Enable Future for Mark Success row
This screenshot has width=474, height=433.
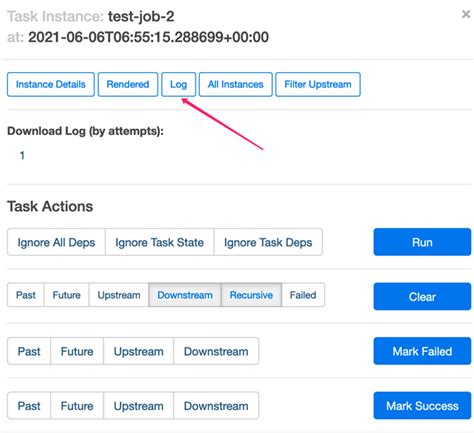point(77,406)
